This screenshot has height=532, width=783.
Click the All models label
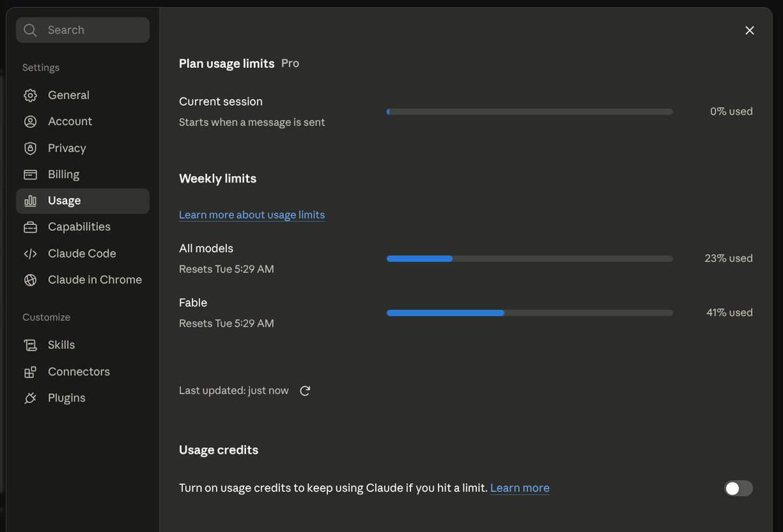(x=206, y=248)
